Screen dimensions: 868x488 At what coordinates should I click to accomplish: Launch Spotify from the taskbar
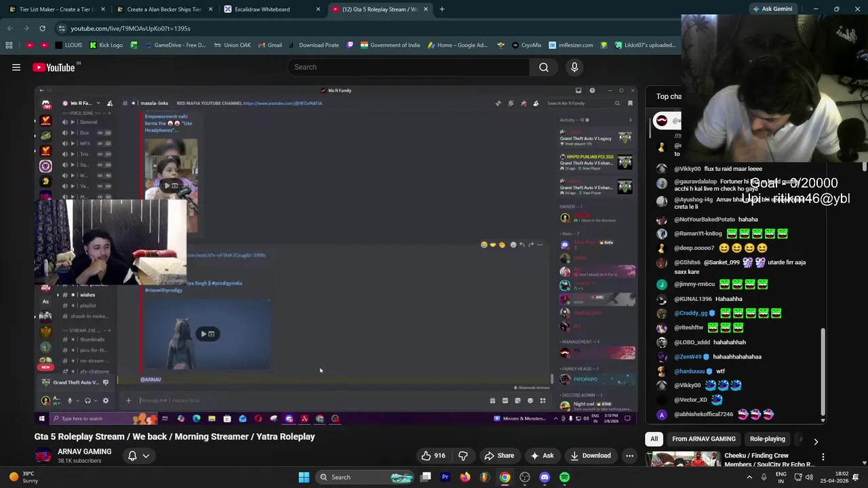[x=564, y=477]
